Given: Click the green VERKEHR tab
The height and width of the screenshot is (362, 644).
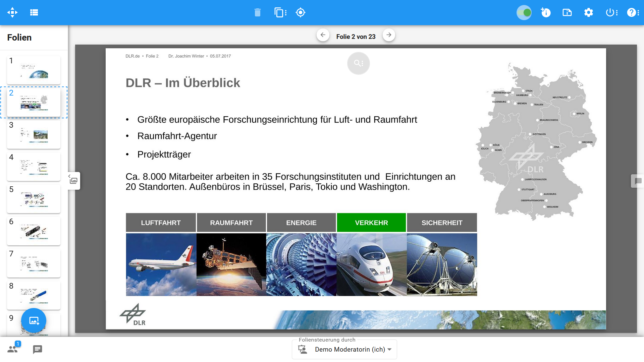Looking at the screenshot, I should (371, 223).
